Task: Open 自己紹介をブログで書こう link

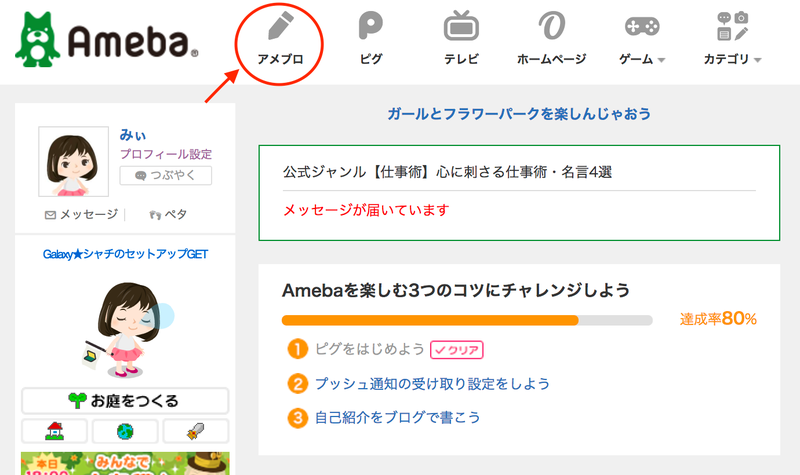Action: 397,417
